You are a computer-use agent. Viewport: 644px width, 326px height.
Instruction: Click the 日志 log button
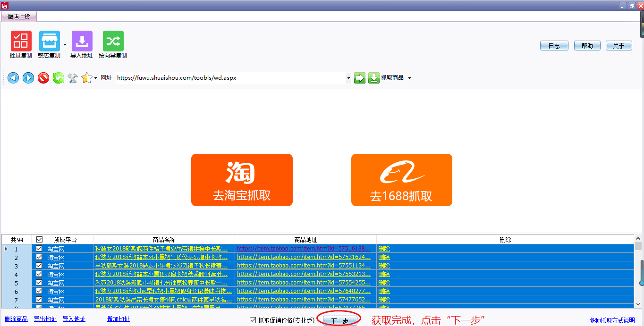(x=554, y=46)
